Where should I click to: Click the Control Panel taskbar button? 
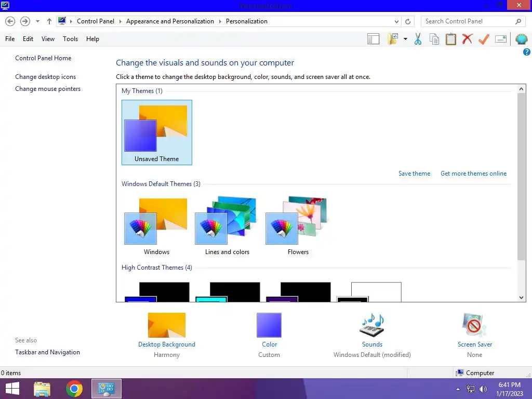(106, 389)
